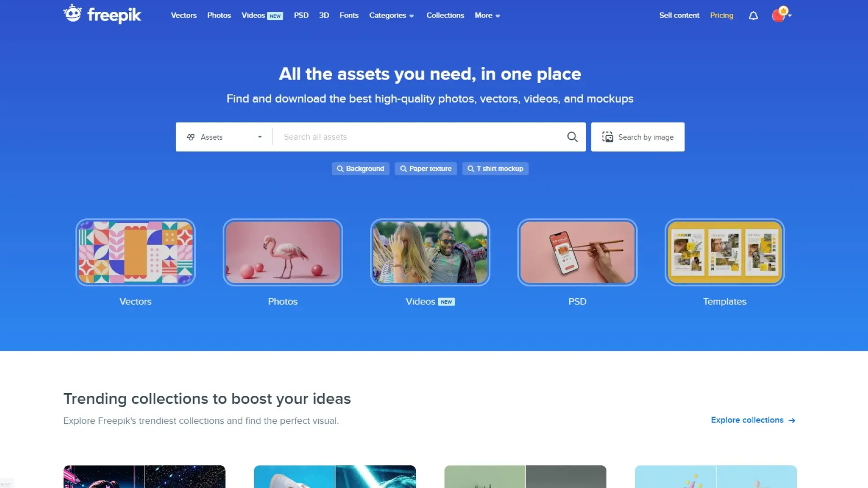Expand the Categories menu
The height and width of the screenshot is (488, 868).
pyautogui.click(x=392, y=15)
